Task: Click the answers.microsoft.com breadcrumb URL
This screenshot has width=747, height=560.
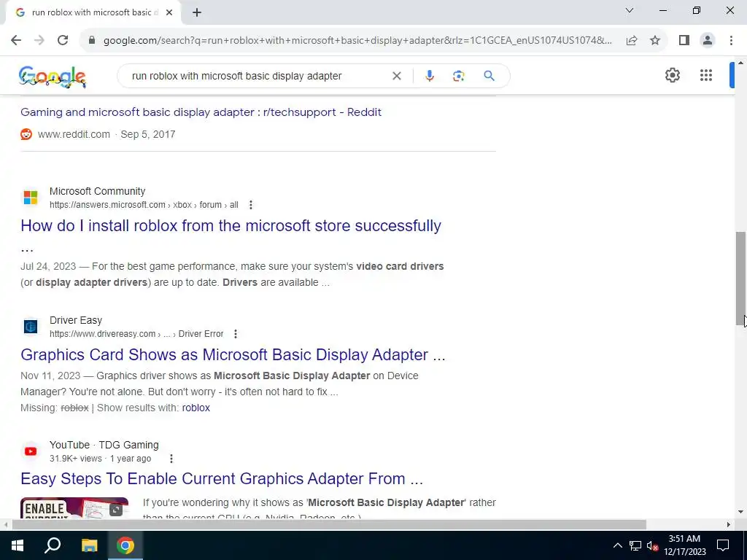Action: click(x=144, y=205)
